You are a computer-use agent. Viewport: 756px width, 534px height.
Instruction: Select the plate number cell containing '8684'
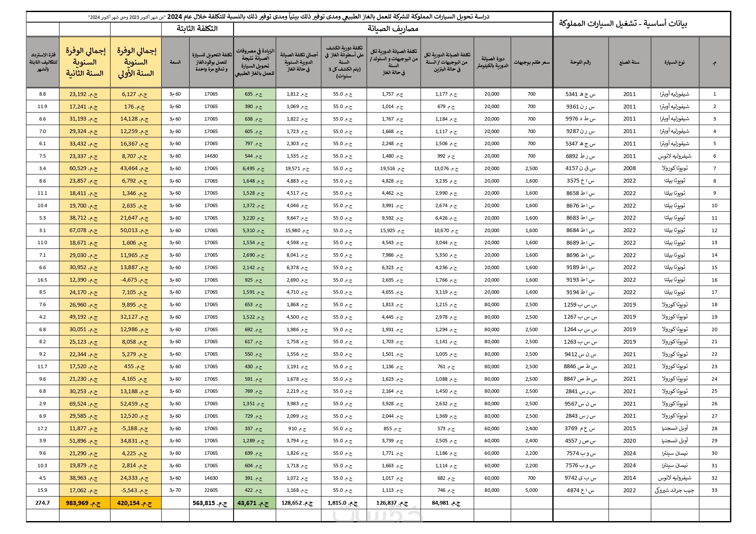point(580,230)
